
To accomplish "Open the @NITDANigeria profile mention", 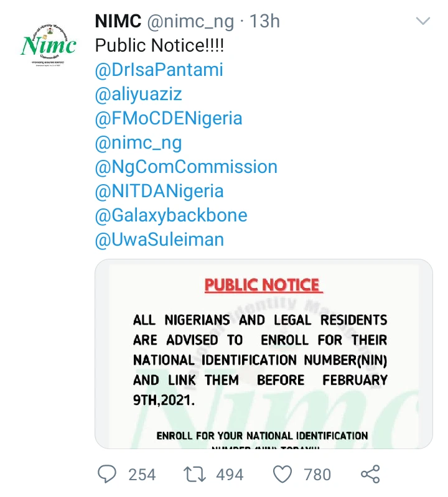I will 159,191.
